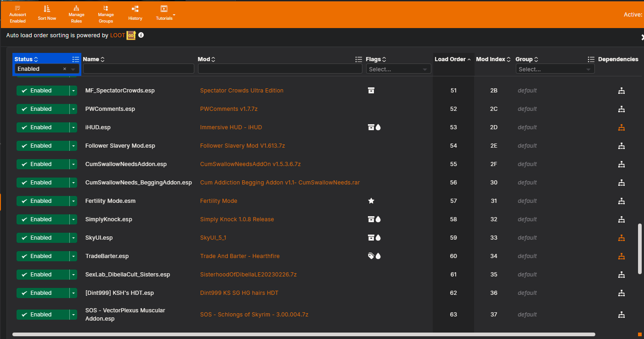Screen dimensions: 644x339
Task: Toggle Enabled status for [Dint999] KSH's HDT.esp
Action: pos(43,293)
